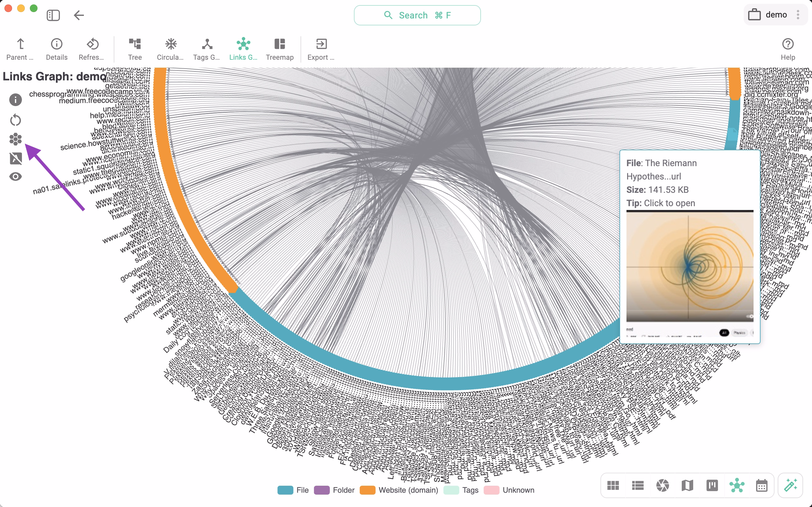Click the Export icon in the toolbar
The width and height of the screenshot is (812, 507).
(x=321, y=49)
